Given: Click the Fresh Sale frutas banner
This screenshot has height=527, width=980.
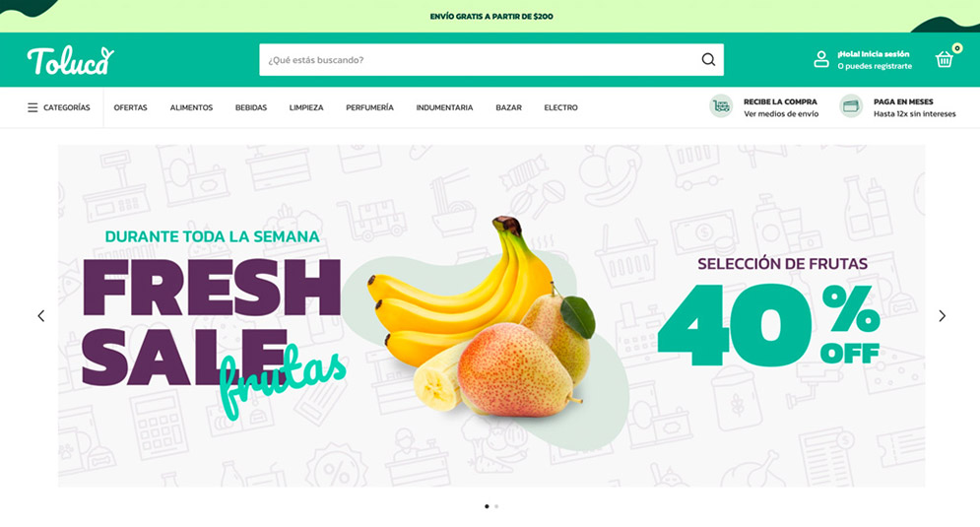Looking at the screenshot, I should point(491,315).
